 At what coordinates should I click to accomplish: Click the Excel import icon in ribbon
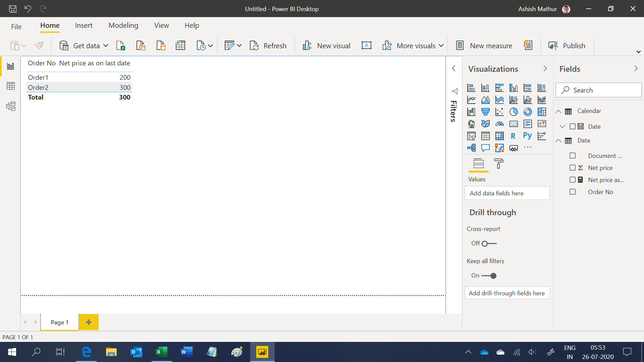120,45
